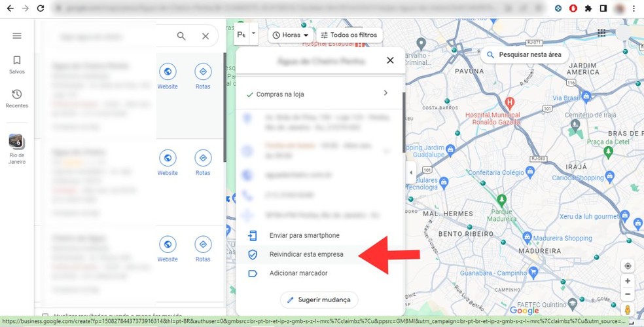Click the details panel scrollbar

click(404, 123)
